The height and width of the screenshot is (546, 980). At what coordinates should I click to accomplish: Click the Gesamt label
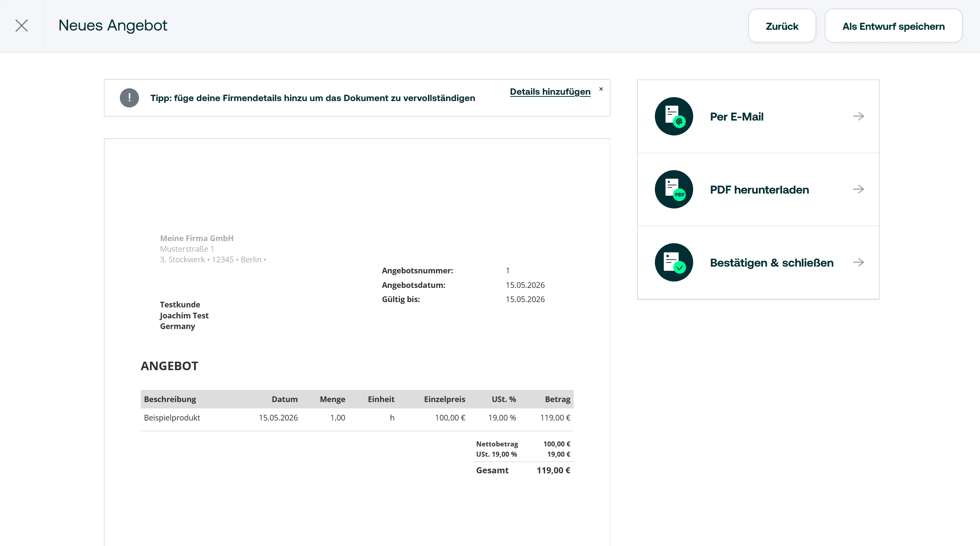coord(492,470)
